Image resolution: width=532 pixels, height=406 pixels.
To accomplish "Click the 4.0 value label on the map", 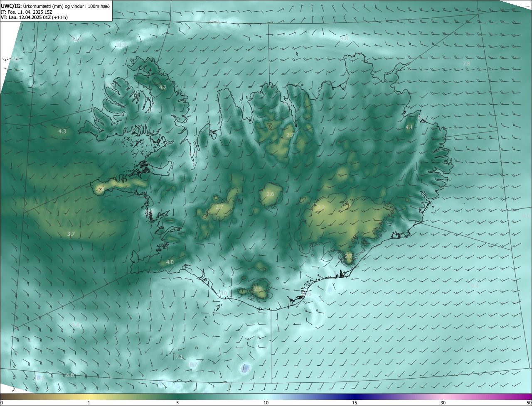I will [170, 262].
